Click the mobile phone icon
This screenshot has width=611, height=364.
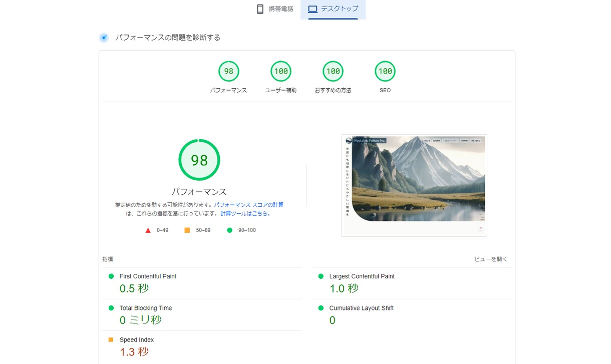pyautogui.click(x=260, y=9)
